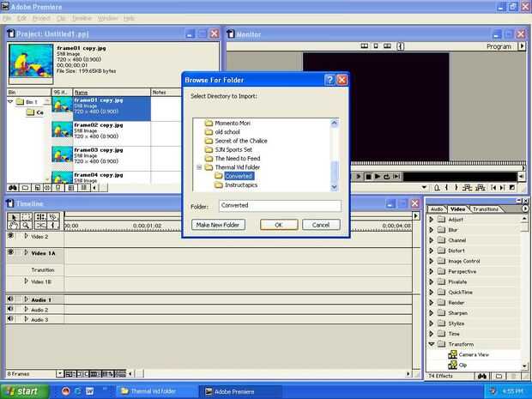Switch to the Video effects tab
The height and width of the screenshot is (399, 532).
[457, 209]
